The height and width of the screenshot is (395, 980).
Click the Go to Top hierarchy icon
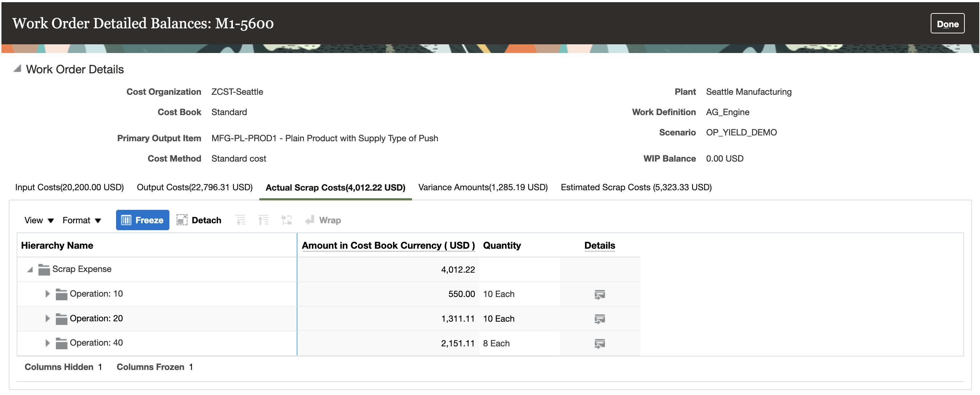(263, 220)
